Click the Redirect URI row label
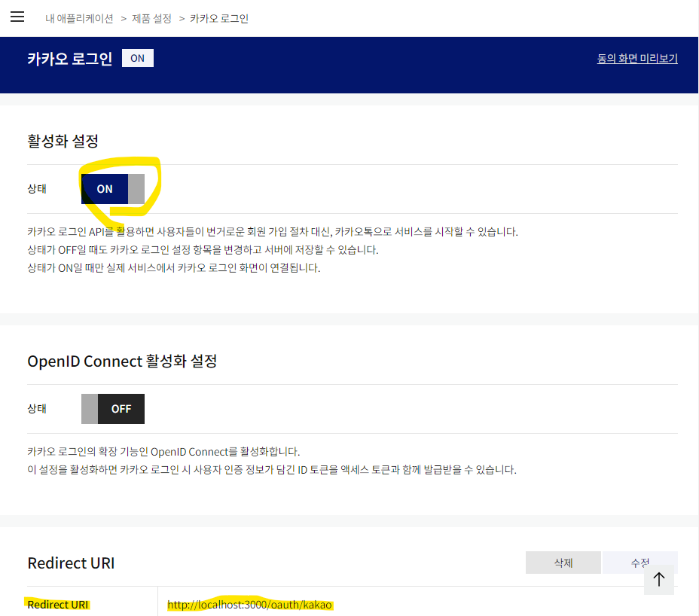The width and height of the screenshot is (699, 616). tap(58, 605)
